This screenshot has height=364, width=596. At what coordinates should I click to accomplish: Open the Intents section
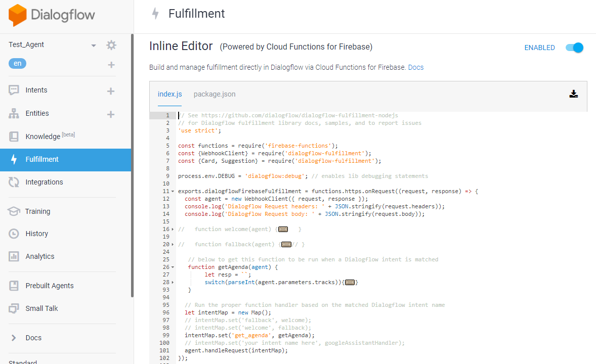coord(36,91)
